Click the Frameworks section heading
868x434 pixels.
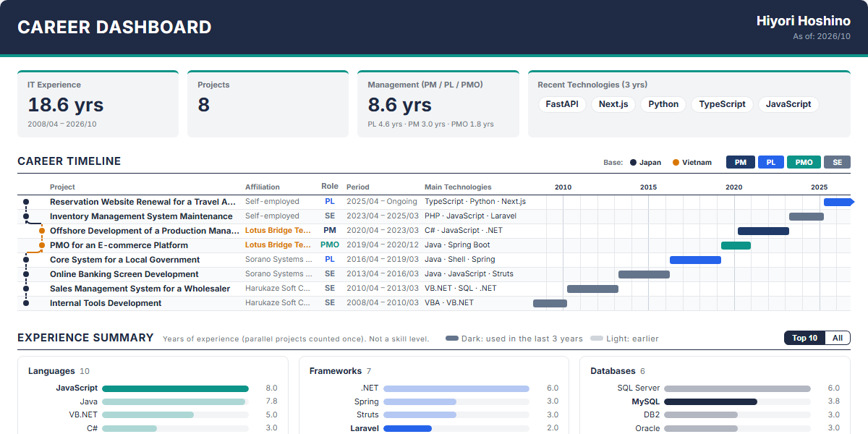click(x=336, y=371)
